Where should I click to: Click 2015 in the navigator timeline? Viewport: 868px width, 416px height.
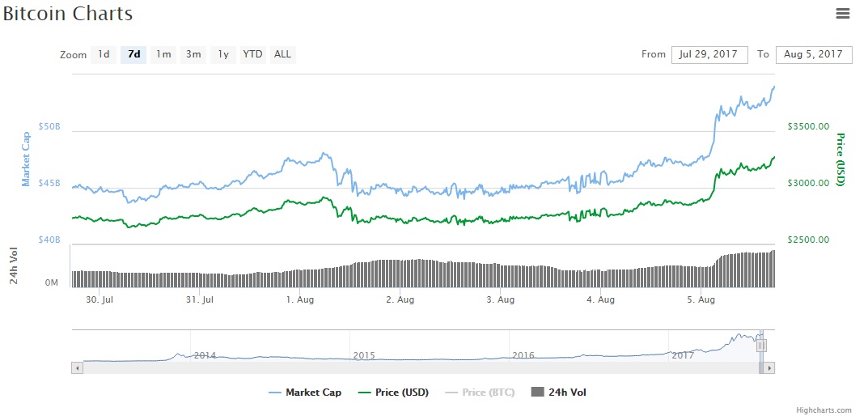364,355
